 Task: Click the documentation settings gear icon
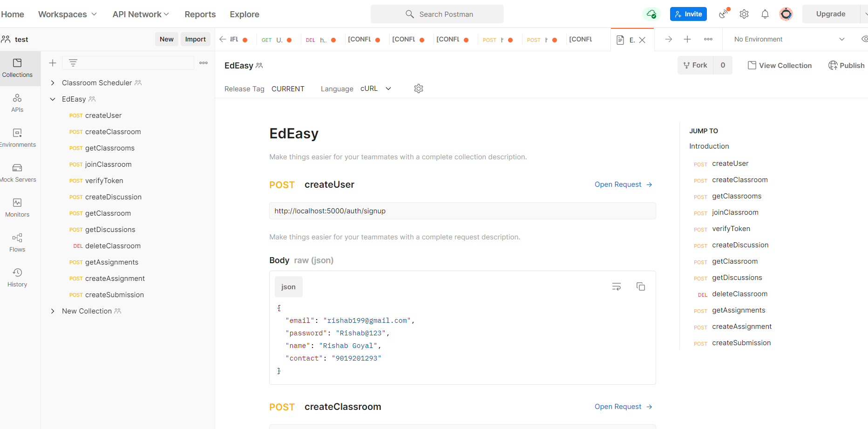pyautogui.click(x=419, y=89)
